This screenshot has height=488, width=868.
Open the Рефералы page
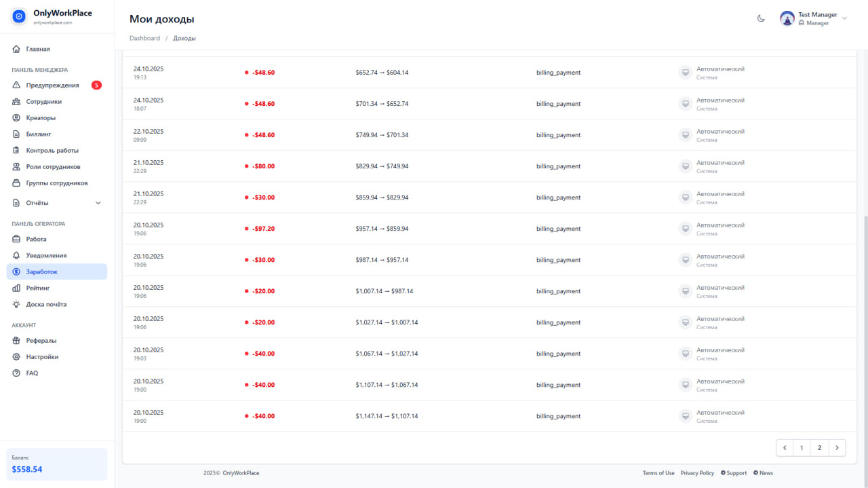41,340
